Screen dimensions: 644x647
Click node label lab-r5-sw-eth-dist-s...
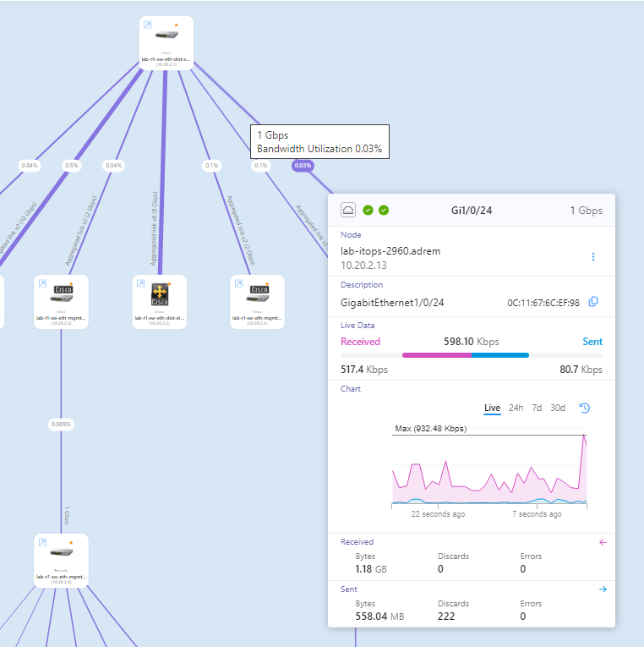coord(166,59)
